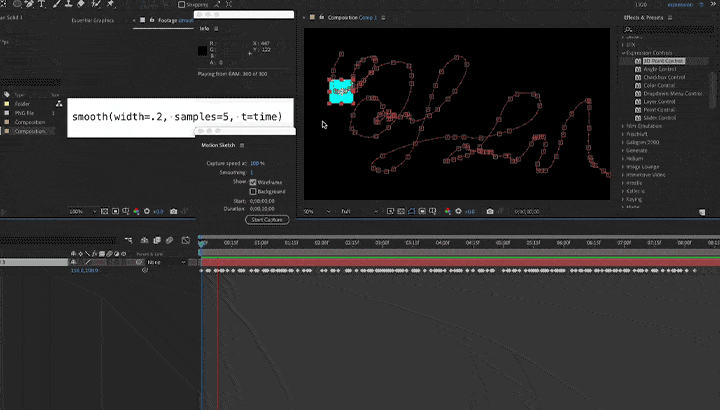Select the Footage viewer tab
720x410 pixels.
pos(175,20)
